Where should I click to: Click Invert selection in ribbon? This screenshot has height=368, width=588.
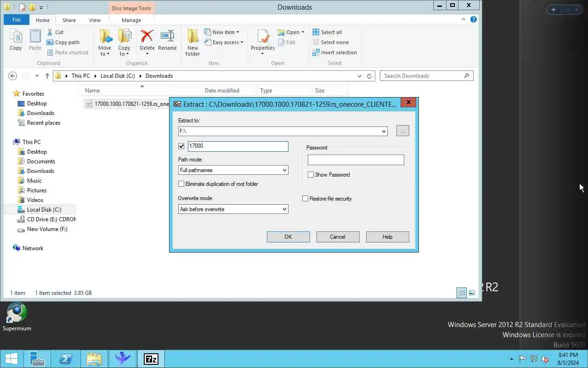tap(334, 52)
